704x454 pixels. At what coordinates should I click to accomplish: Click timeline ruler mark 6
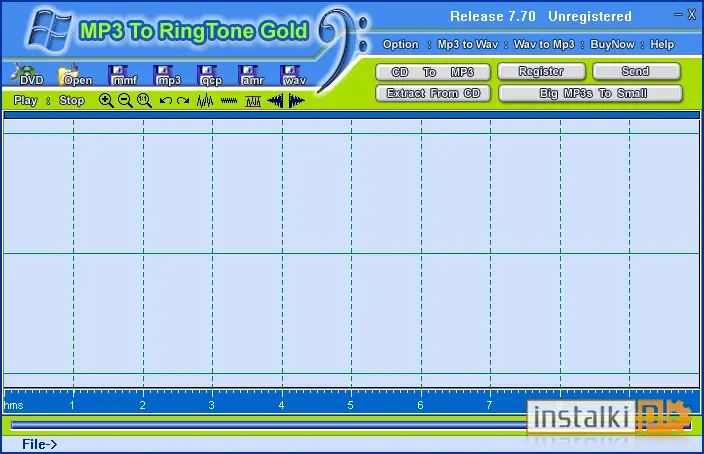pyautogui.click(x=420, y=405)
